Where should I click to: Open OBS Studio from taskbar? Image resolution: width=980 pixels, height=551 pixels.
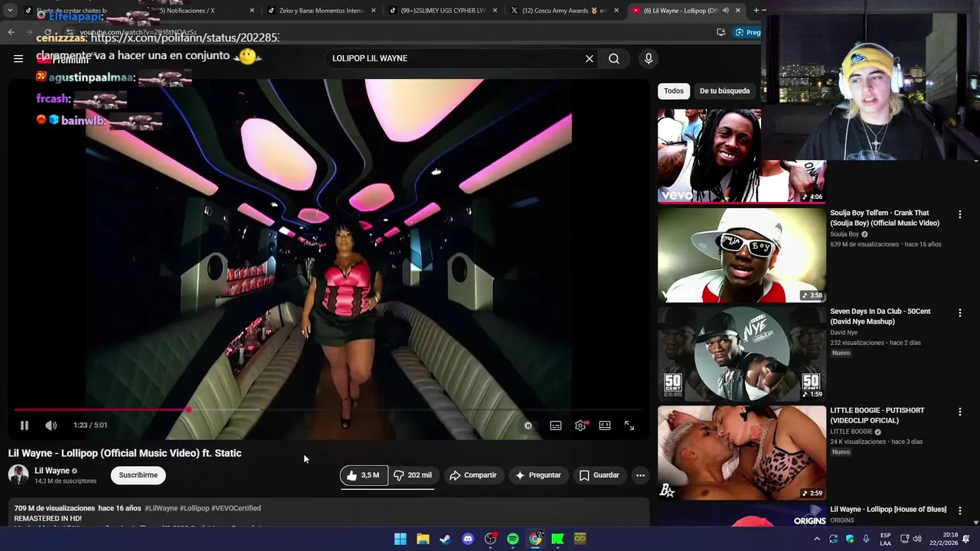click(490, 539)
